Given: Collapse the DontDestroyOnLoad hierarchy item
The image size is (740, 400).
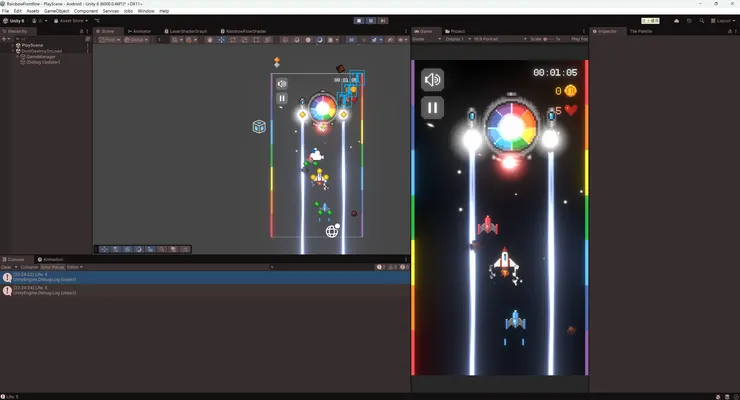Looking at the screenshot, I should point(13,51).
